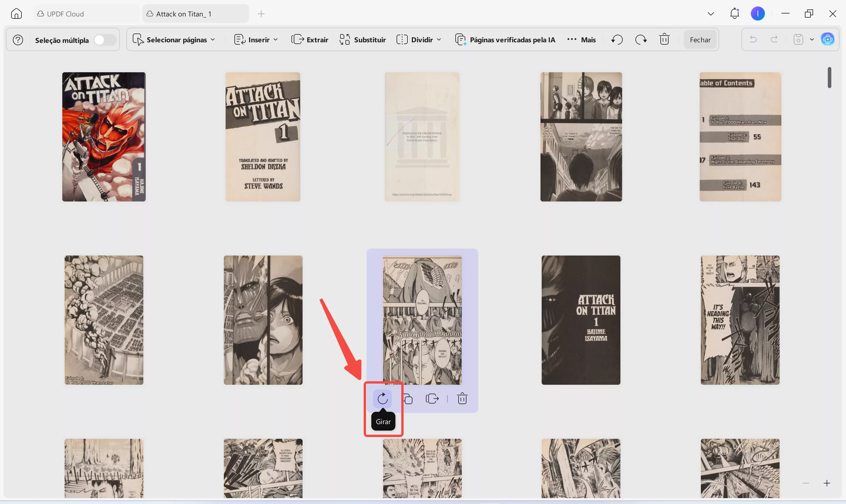846x504 pixels.
Task: Expand the Selecionar páginas dropdown
Action: click(174, 40)
